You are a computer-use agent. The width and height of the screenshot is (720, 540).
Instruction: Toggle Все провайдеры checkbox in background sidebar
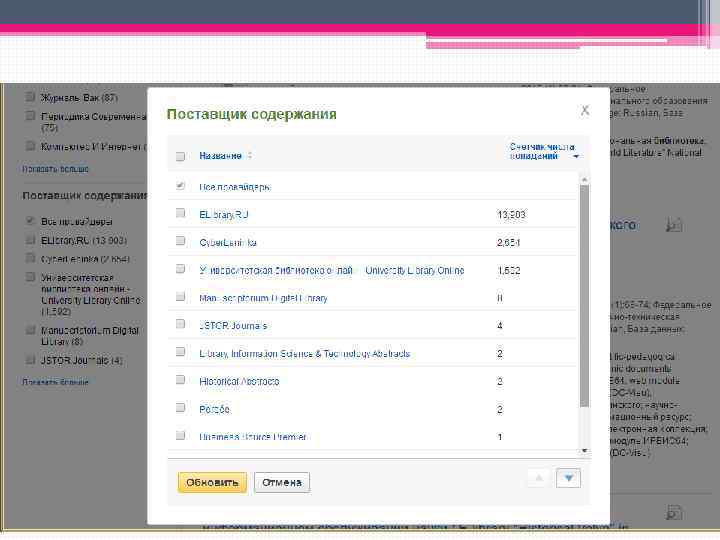pos(30,221)
